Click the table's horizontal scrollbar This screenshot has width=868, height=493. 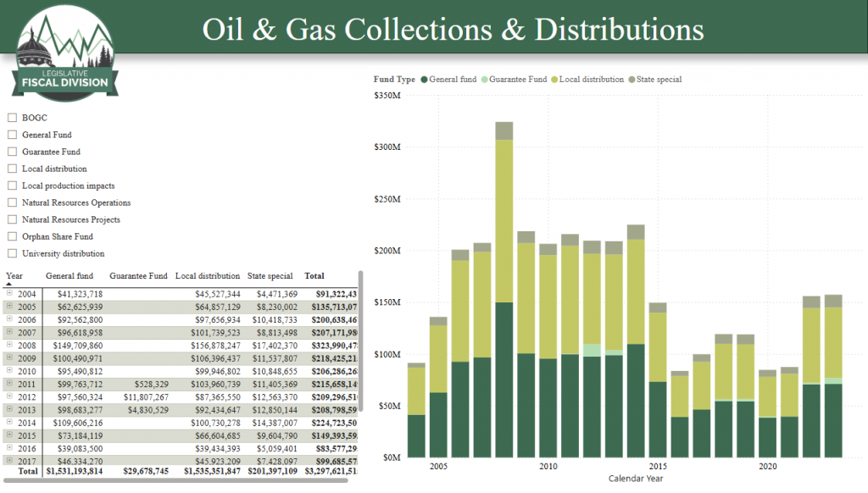click(x=178, y=480)
